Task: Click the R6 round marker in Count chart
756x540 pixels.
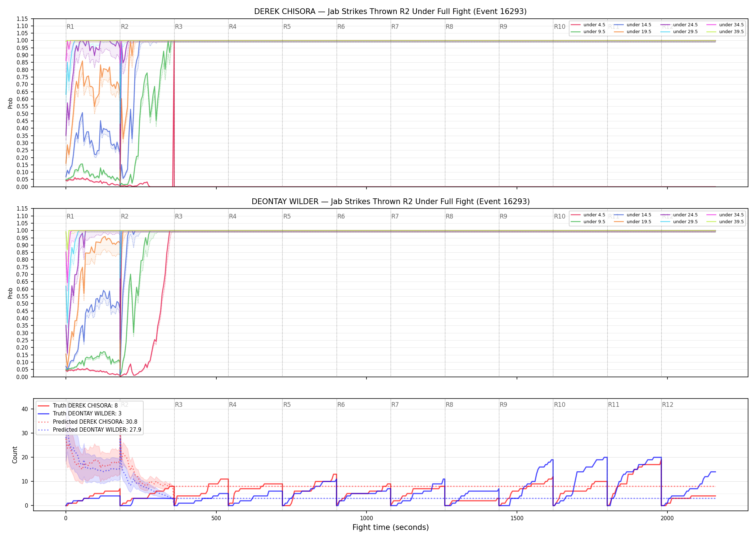Action: click(341, 405)
